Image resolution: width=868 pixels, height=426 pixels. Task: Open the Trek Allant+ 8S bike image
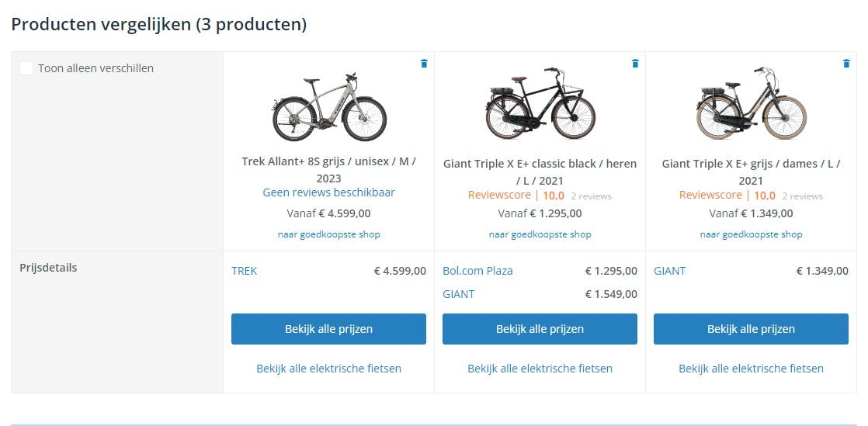click(329, 106)
